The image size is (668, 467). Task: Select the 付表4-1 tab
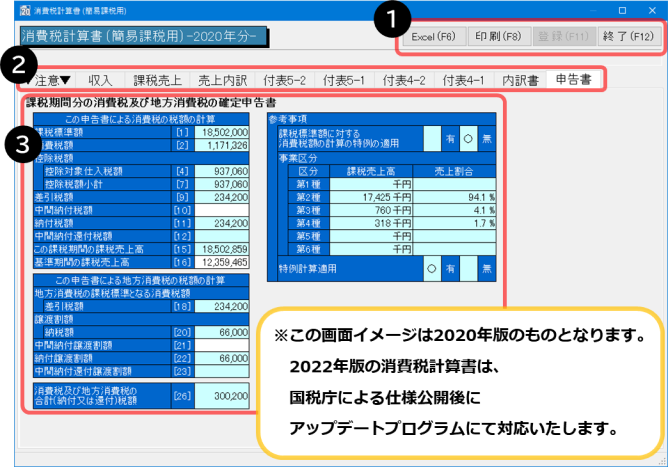(463, 78)
